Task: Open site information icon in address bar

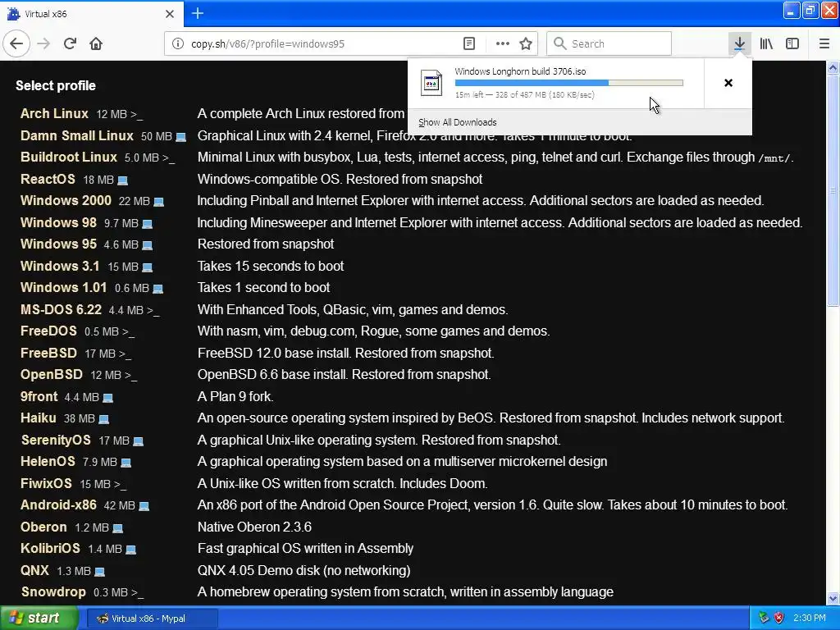Action: [178, 44]
